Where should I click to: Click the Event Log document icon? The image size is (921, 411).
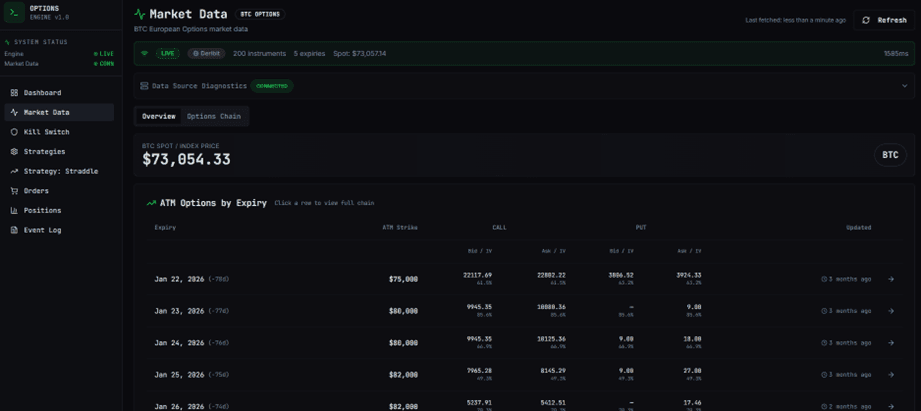pyautogui.click(x=14, y=230)
